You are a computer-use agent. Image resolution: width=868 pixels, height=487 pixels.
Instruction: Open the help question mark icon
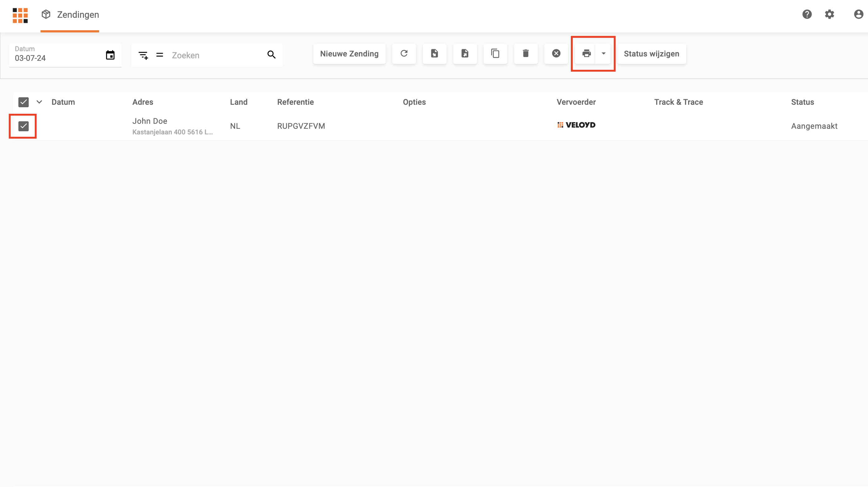(807, 14)
